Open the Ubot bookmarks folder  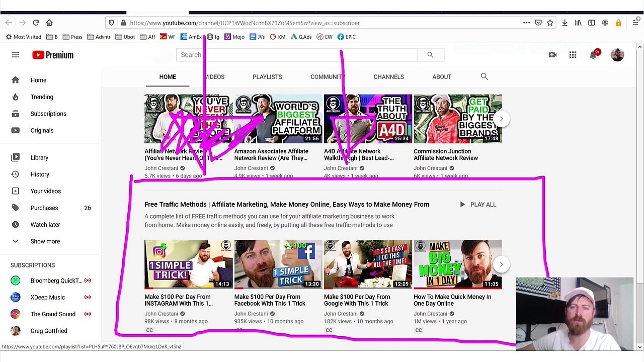(x=125, y=37)
